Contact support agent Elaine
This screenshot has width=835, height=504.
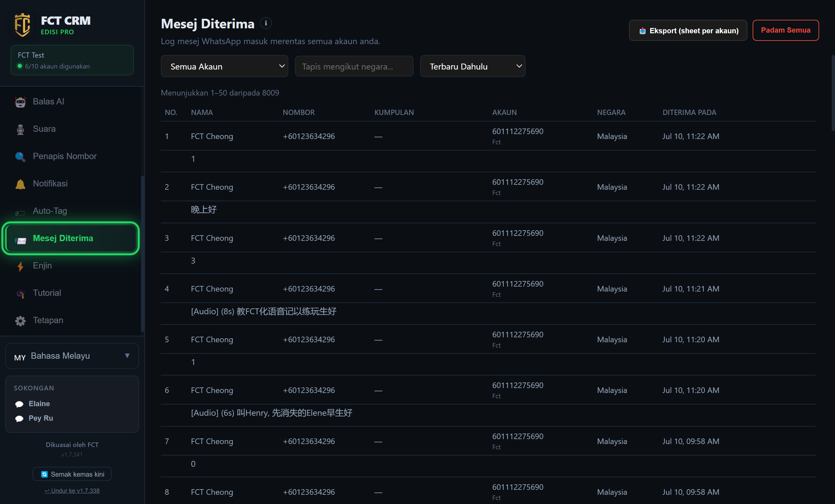39,404
